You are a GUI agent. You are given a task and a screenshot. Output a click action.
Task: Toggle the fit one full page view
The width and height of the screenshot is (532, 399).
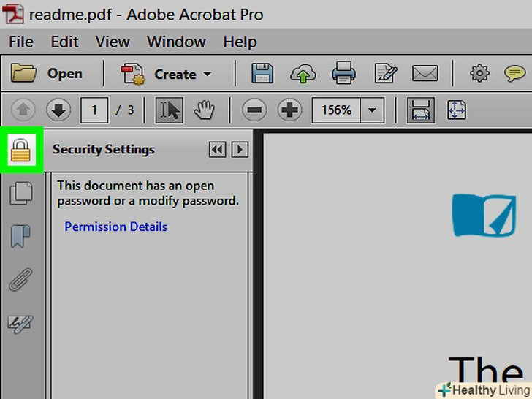coord(457,110)
